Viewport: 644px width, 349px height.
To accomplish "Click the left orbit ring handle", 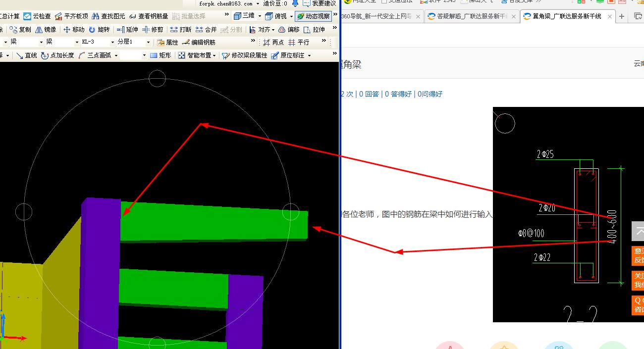I will (x=24, y=211).
